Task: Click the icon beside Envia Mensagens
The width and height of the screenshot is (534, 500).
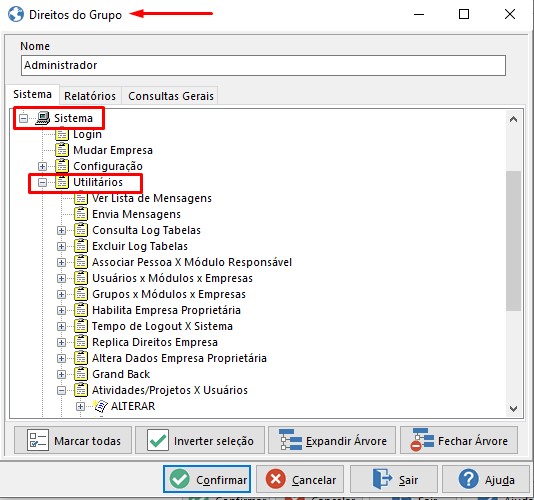Action: [x=81, y=214]
